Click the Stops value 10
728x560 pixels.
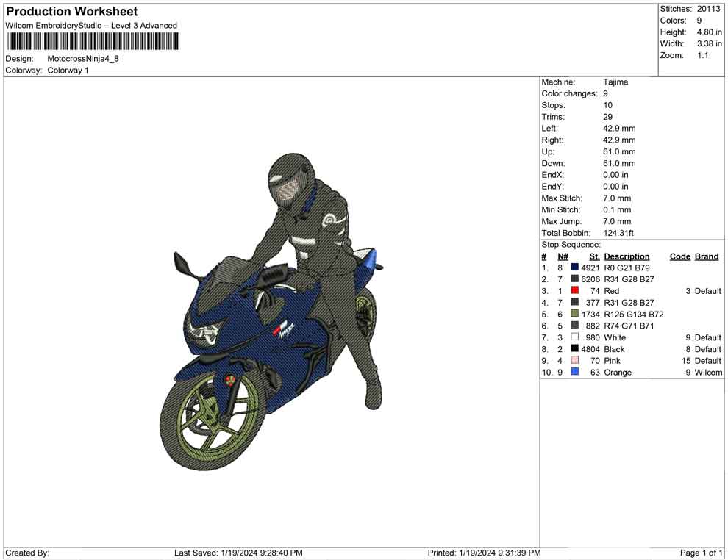tap(607, 105)
